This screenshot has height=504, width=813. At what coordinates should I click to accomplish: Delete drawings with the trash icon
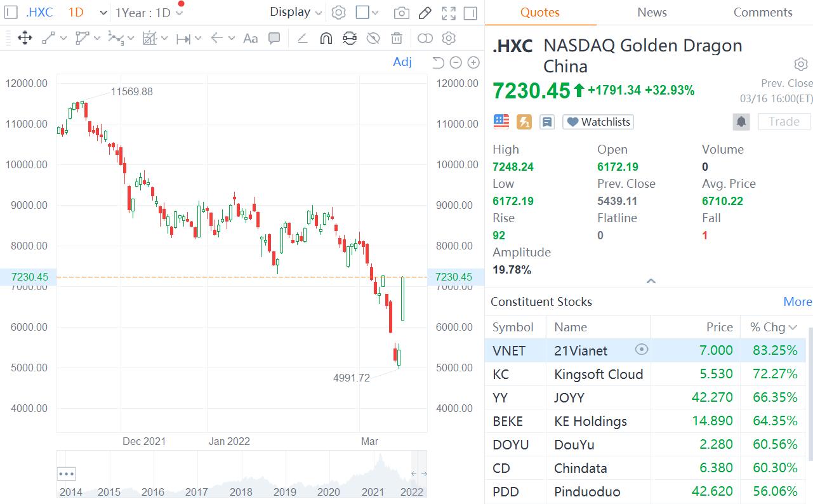point(397,38)
